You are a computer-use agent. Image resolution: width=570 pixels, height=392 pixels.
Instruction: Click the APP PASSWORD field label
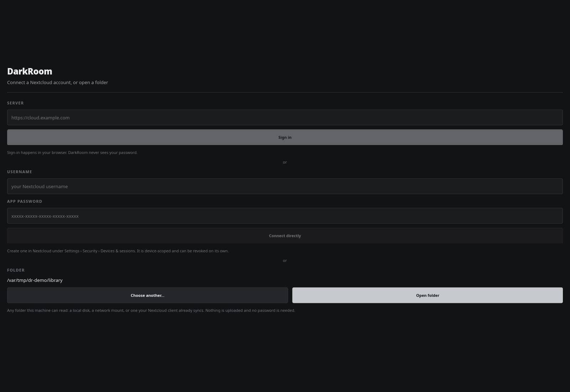tap(25, 201)
